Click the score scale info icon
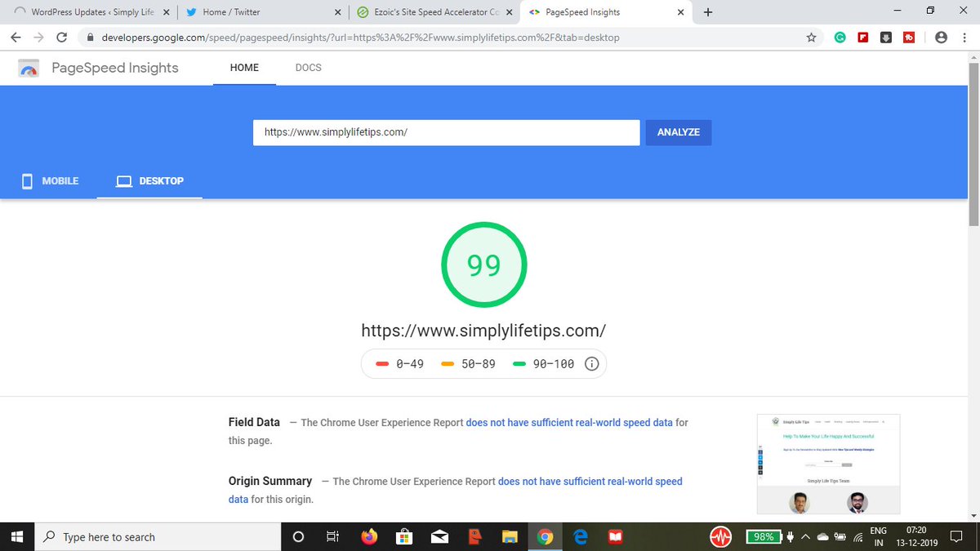Image resolution: width=980 pixels, height=551 pixels. point(591,363)
